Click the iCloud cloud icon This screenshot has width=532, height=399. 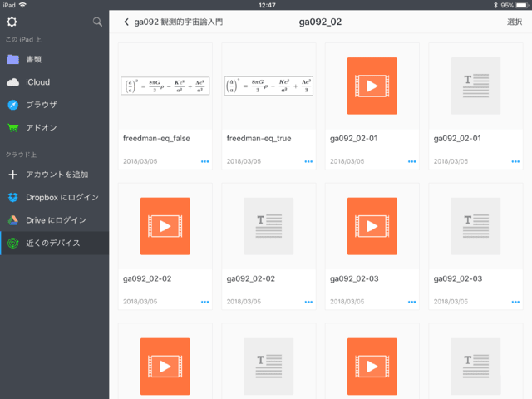coord(13,82)
